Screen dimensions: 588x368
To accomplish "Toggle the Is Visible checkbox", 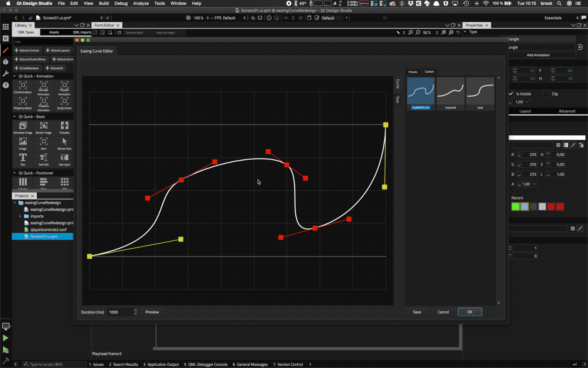I will [511, 94].
